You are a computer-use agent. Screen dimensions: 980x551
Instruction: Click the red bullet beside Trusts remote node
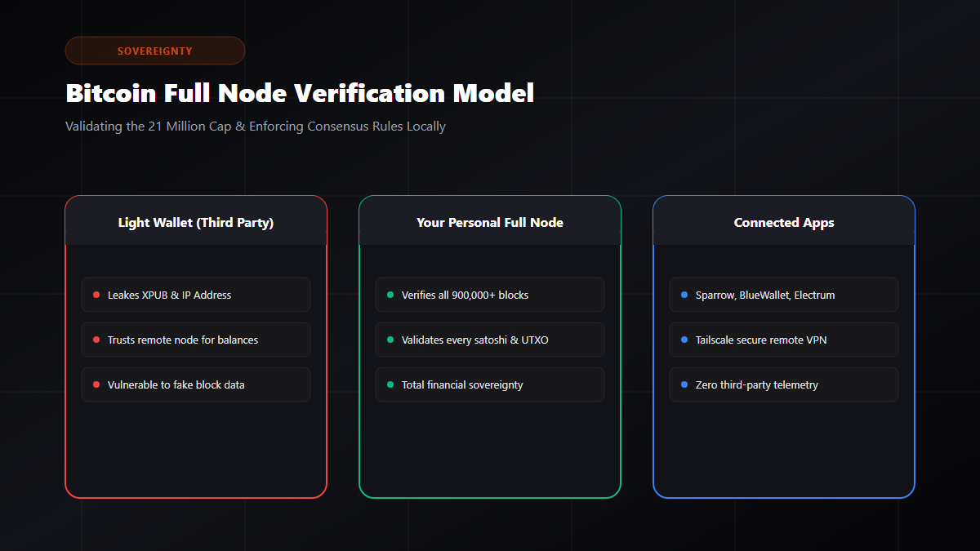[96, 340]
